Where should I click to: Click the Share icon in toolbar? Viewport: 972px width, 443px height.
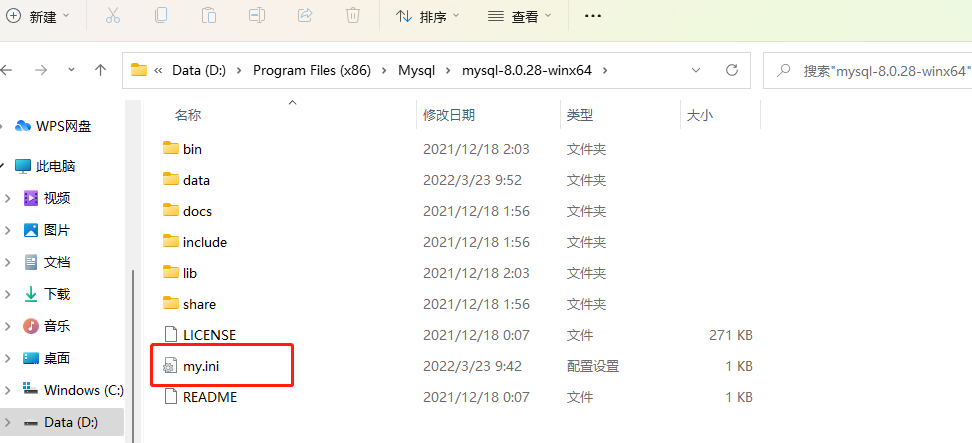pos(305,15)
